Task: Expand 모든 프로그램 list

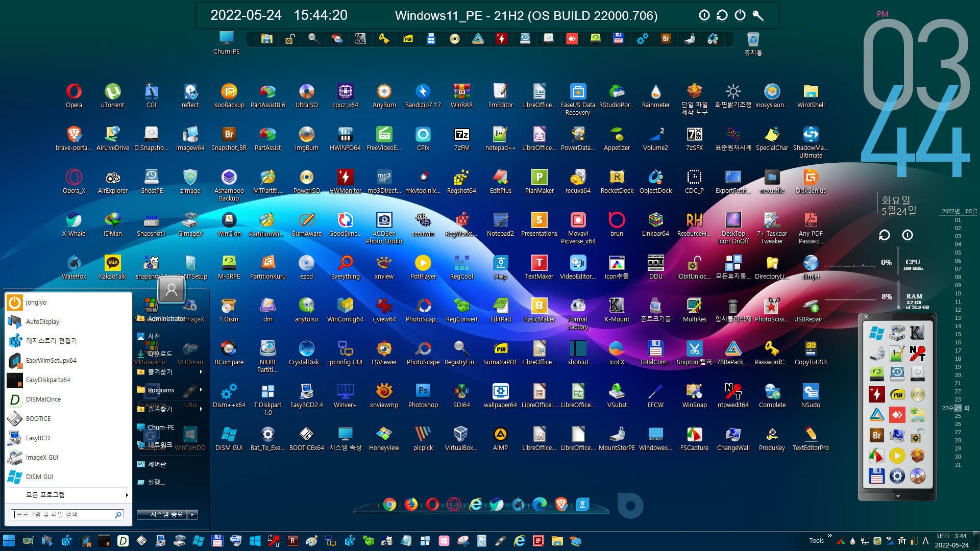Action: point(68,495)
